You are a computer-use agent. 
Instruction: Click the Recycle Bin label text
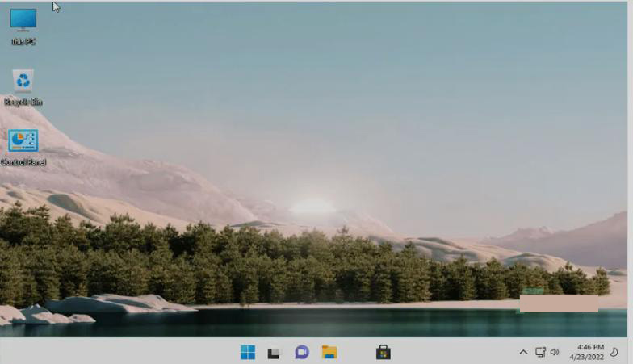(x=23, y=102)
